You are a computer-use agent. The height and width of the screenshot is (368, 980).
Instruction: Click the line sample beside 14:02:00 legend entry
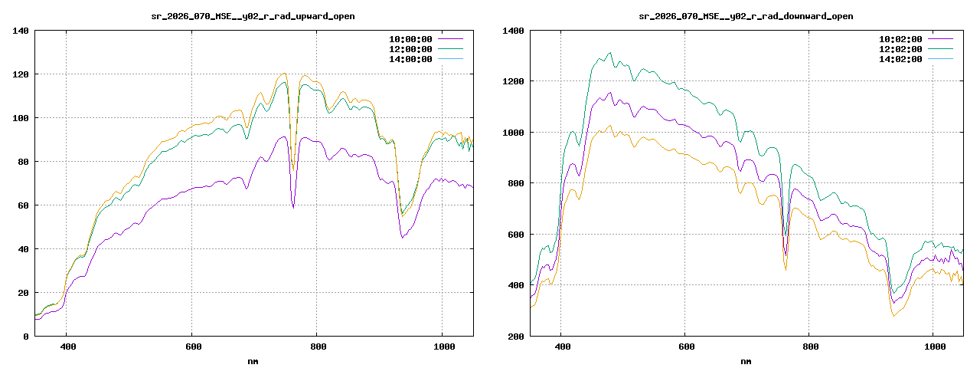pyautogui.click(x=940, y=59)
